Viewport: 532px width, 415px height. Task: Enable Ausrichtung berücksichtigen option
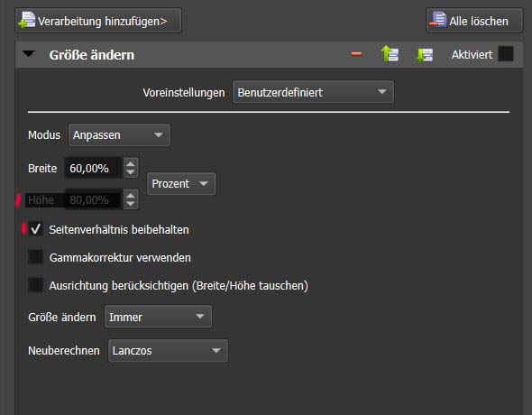click(36, 285)
